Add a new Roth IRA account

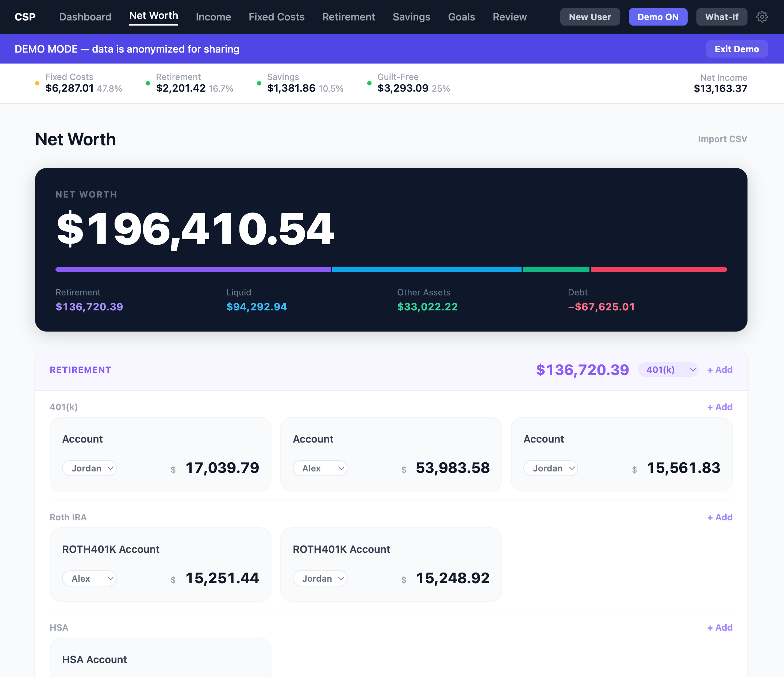pyautogui.click(x=719, y=517)
